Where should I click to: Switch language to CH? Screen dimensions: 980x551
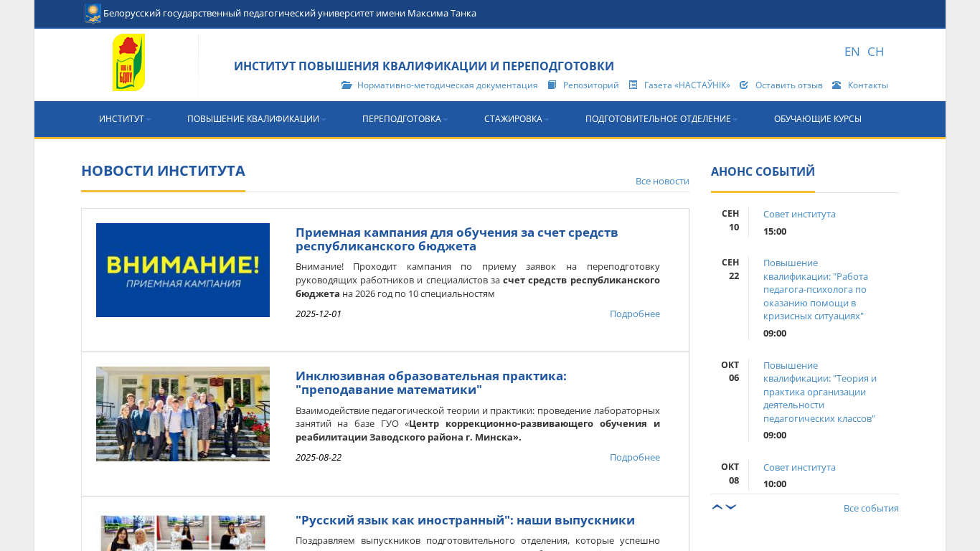[875, 52]
